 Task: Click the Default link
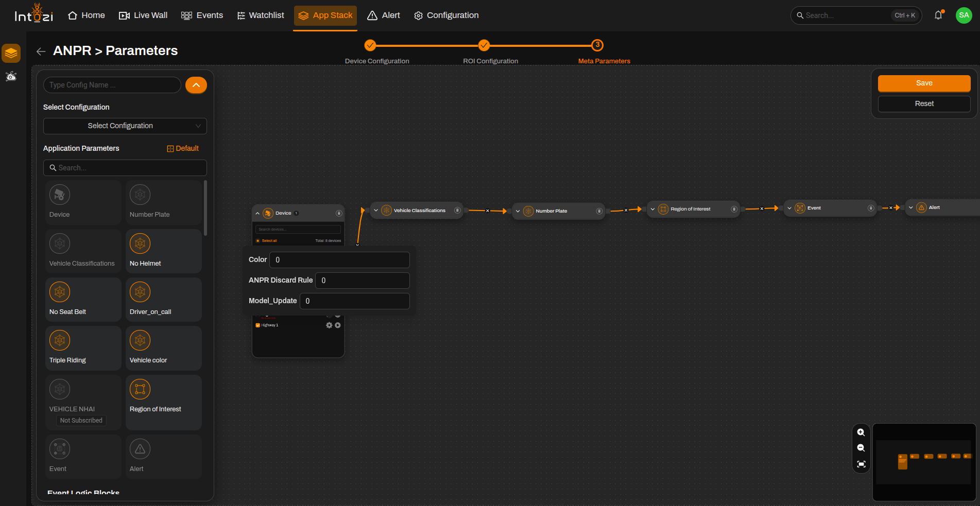point(183,148)
